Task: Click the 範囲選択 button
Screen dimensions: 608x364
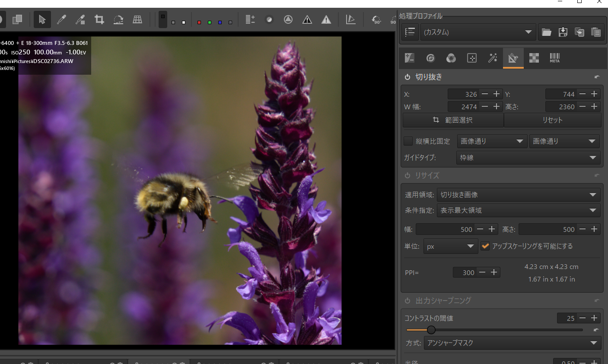Action: pyautogui.click(x=453, y=120)
